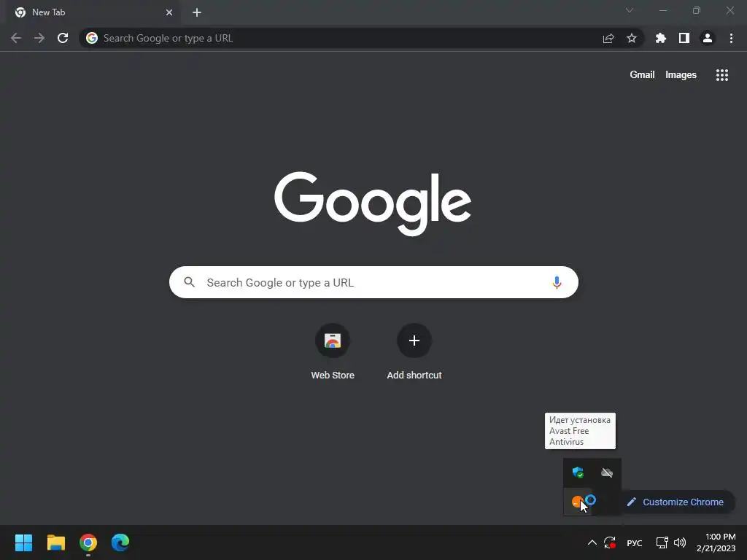
Task: Open the clock and date panel
Action: click(716, 542)
